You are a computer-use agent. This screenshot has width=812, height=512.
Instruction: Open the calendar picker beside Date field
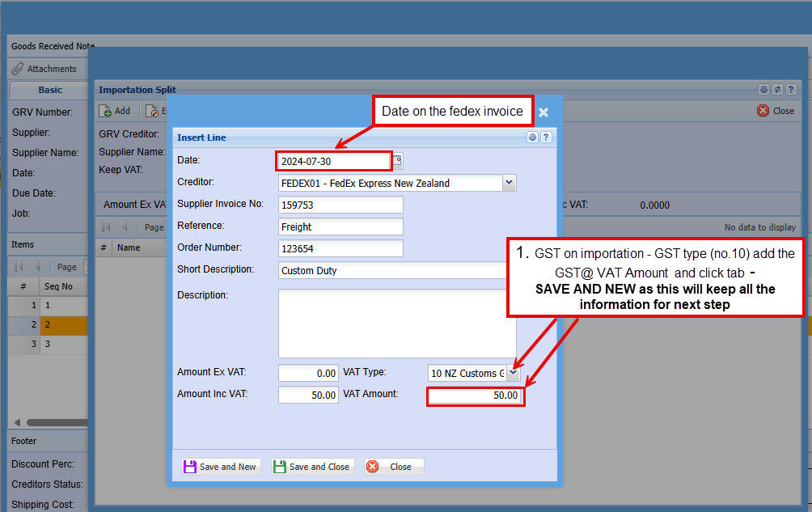tap(398, 161)
